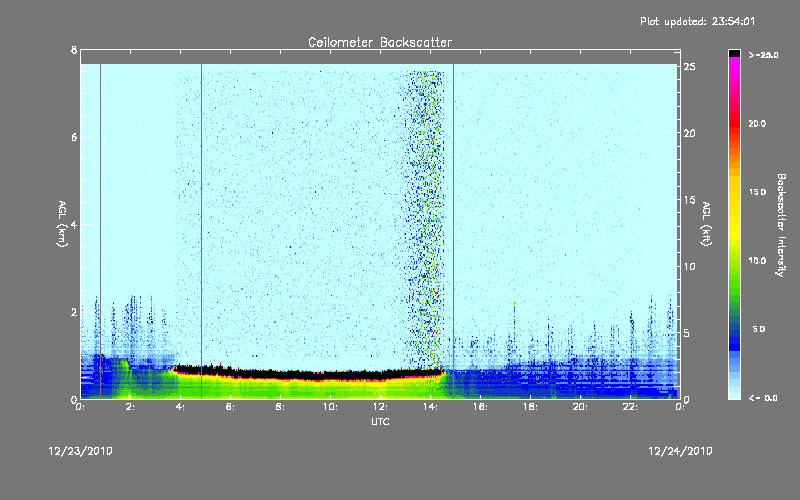Click the red segment near 20.0 on the colorbar
This screenshot has width=800, height=500.
(734, 123)
